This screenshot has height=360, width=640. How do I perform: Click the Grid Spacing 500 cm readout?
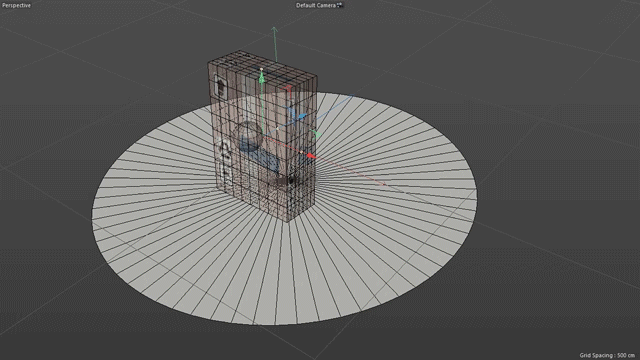[x=607, y=355]
